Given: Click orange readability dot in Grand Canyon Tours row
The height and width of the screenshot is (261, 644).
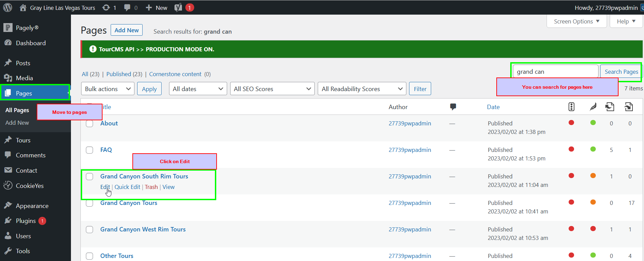Looking at the screenshot, I should pos(593,202).
